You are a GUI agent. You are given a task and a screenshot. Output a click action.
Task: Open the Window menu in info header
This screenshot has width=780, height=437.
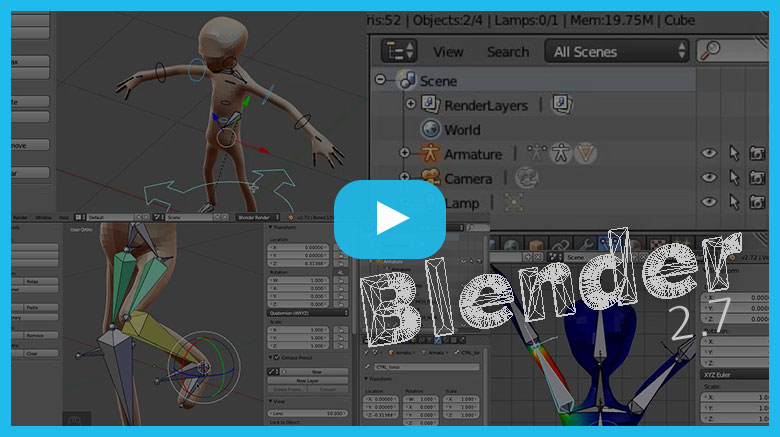(44, 218)
